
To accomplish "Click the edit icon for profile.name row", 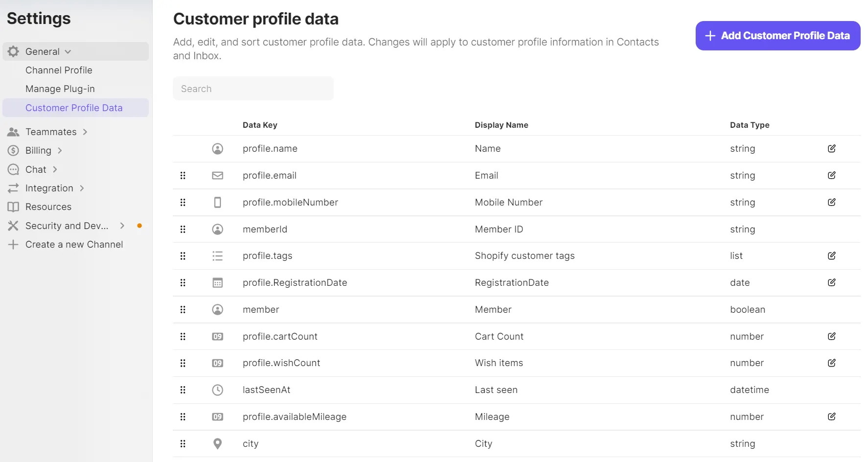I will pos(831,149).
